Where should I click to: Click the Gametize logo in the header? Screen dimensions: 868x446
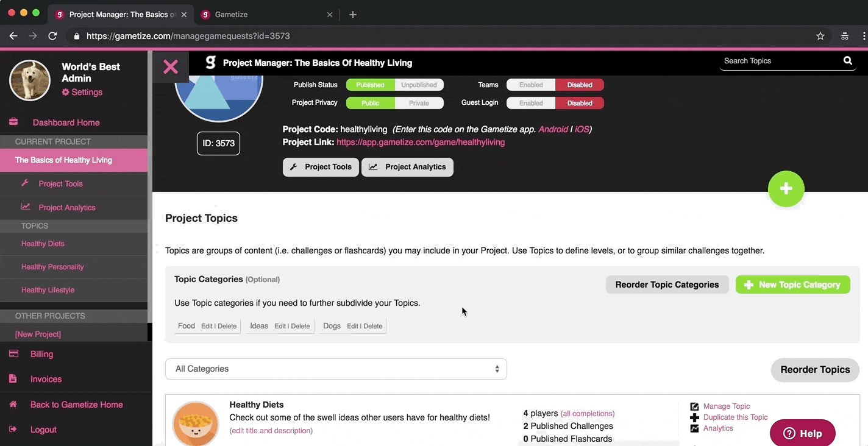[x=210, y=62]
